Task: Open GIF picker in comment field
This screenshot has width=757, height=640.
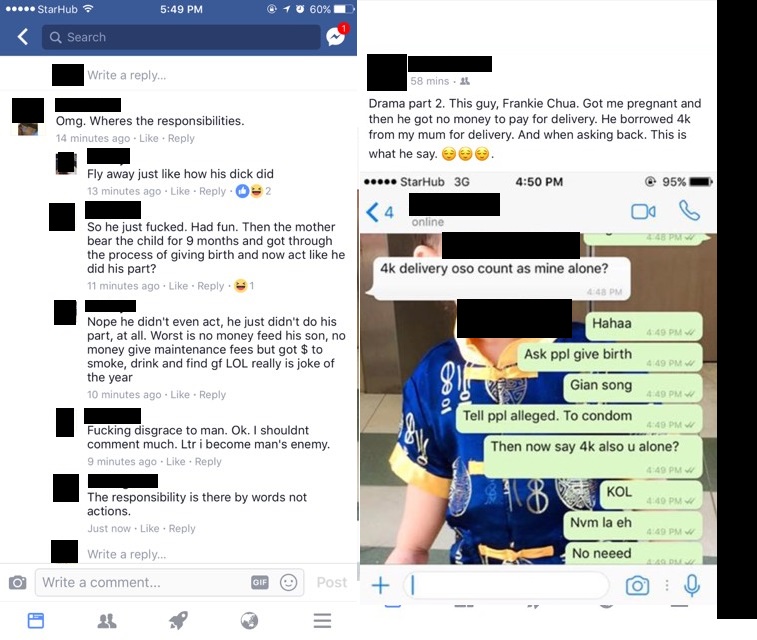Action: pos(260,582)
